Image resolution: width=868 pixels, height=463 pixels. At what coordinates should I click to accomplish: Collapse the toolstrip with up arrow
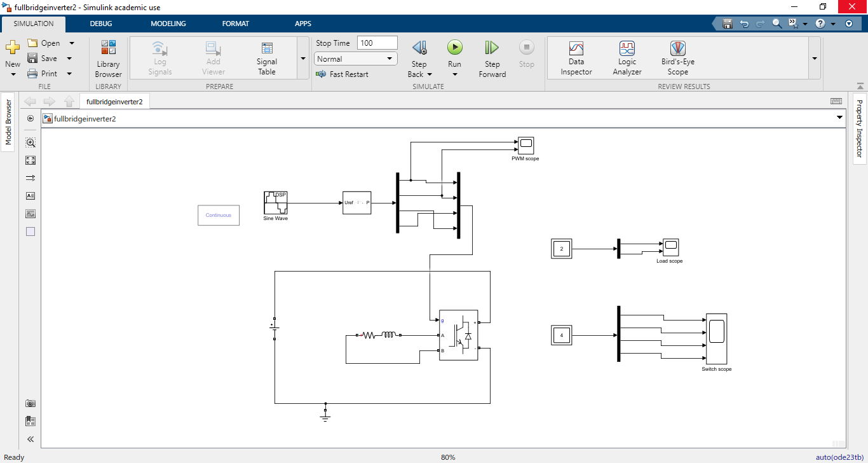click(860, 86)
